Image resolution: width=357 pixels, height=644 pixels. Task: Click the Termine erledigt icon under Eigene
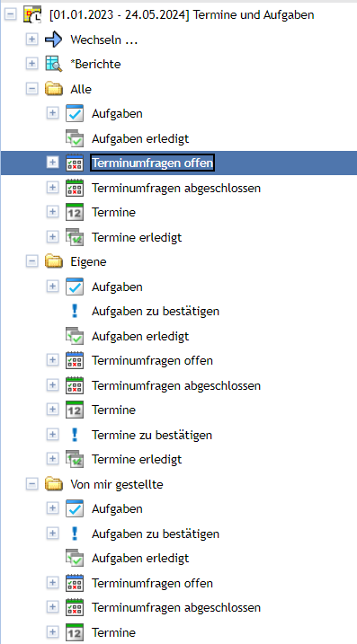coord(75,459)
